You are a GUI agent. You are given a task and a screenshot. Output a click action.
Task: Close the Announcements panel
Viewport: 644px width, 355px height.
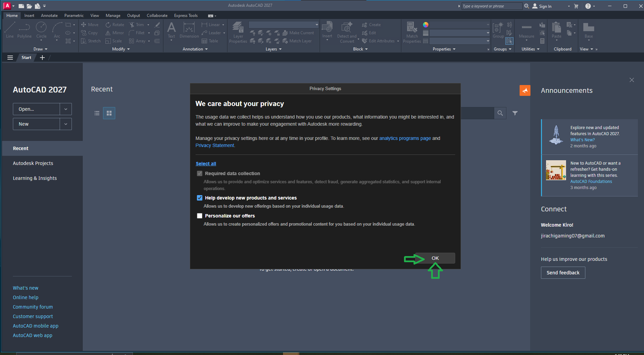click(631, 80)
